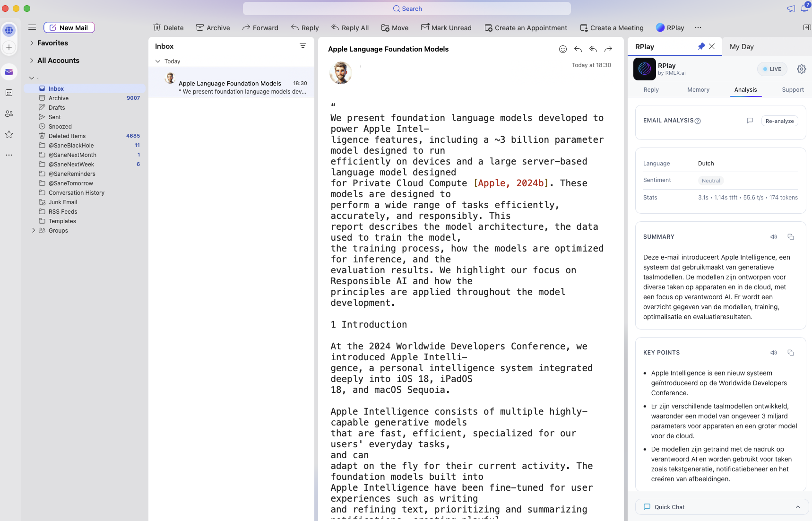The image size is (812, 521).
Task: Open RPlay settings with the gear icon
Action: [x=801, y=69]
